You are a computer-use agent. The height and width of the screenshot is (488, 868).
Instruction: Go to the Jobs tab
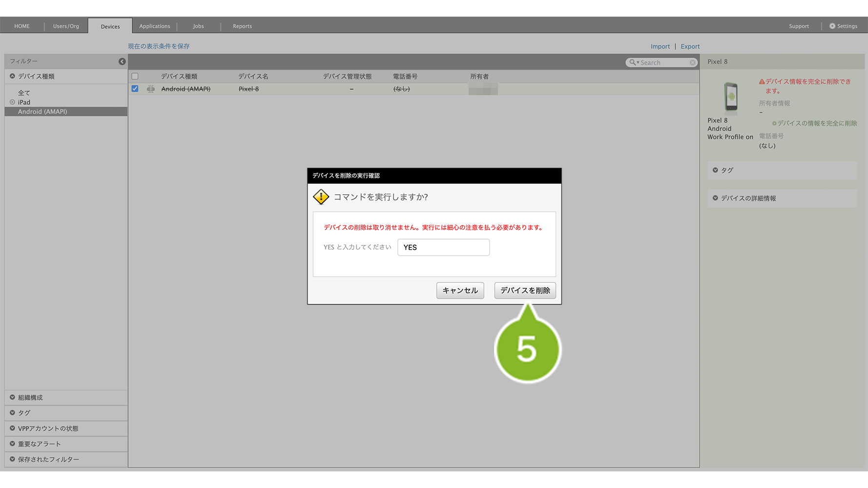pos(198,26)
